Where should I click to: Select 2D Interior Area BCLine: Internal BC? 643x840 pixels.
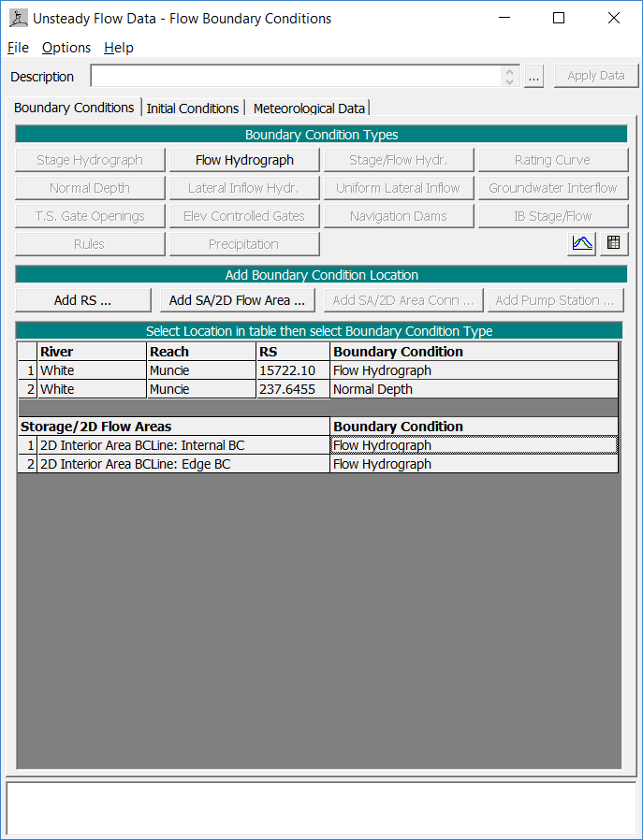point(183,445)
